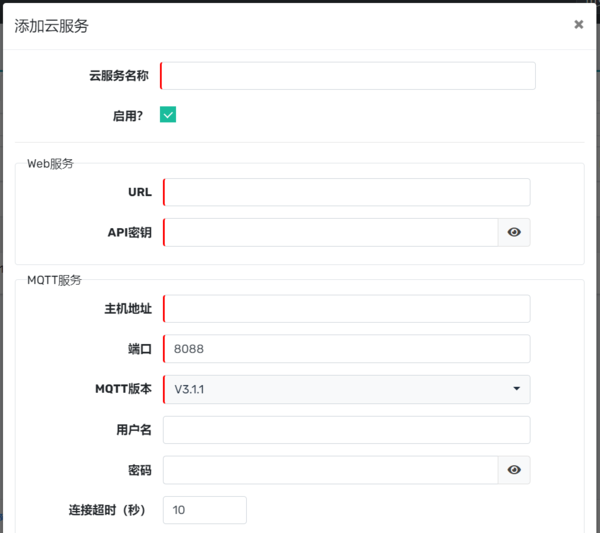Click the 连接超时（秒）label text
600x533 pixels.
tap(107, 510)
